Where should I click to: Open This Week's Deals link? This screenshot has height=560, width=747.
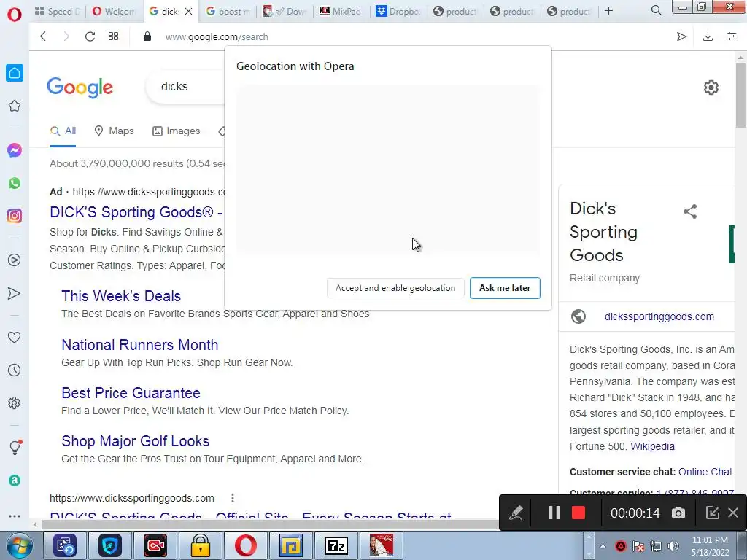[x=121, y=296]
